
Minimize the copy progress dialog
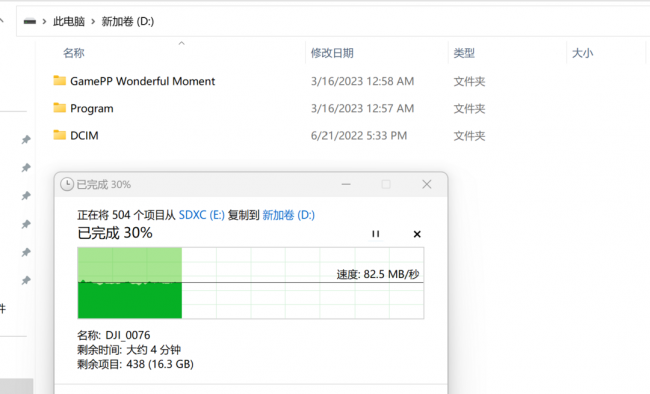pos(346,184)
